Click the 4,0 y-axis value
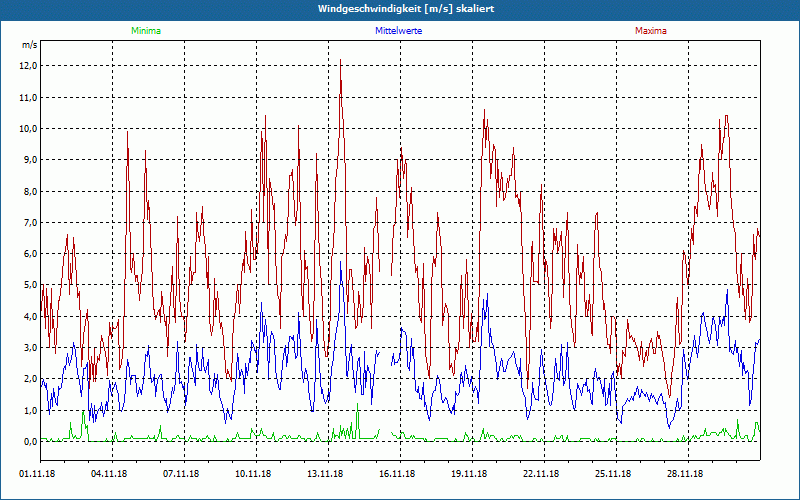 click(31, 316)
